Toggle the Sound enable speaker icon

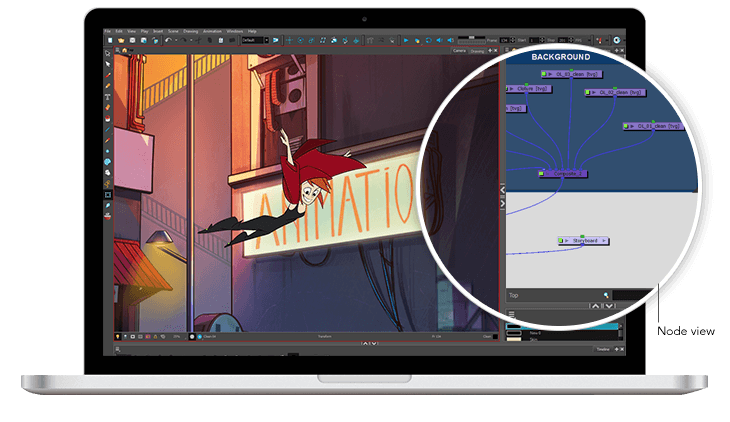439,40
